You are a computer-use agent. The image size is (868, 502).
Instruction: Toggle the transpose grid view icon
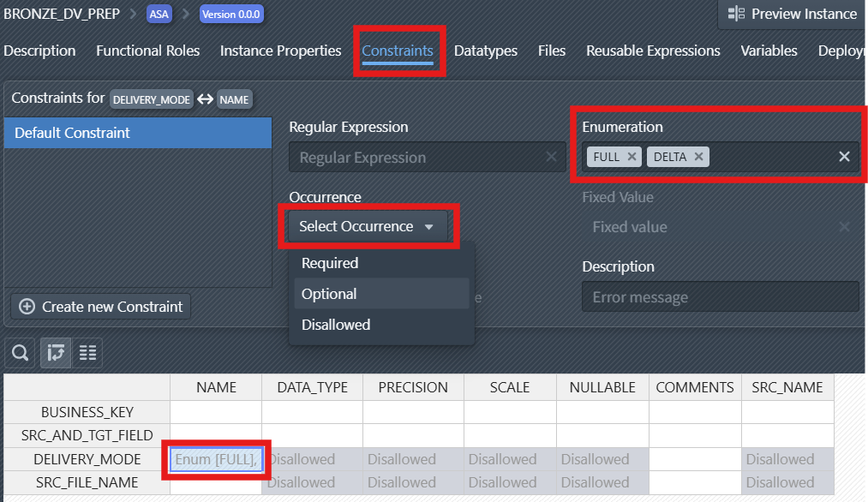click(56, 352)
